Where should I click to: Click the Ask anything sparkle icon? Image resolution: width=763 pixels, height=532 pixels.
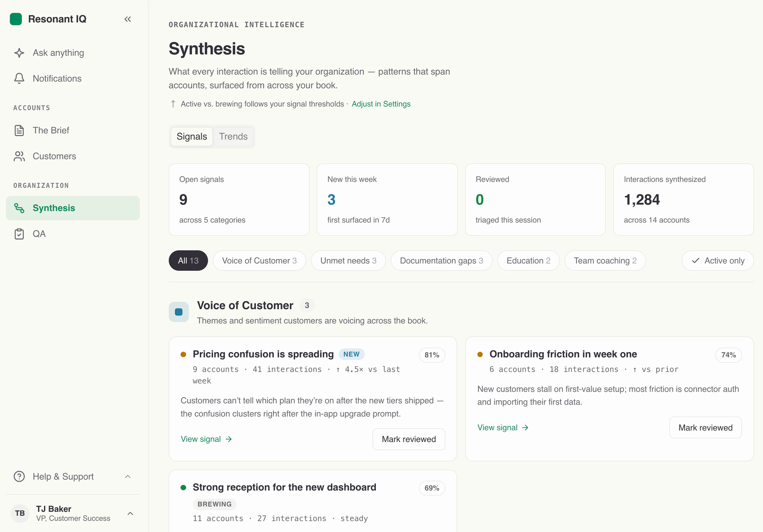click(19, 53)
